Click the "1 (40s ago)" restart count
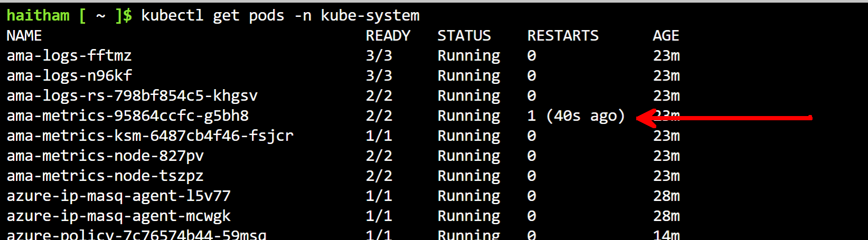Image resolution: width=868 pixels, height=240 pixels. 575,116
